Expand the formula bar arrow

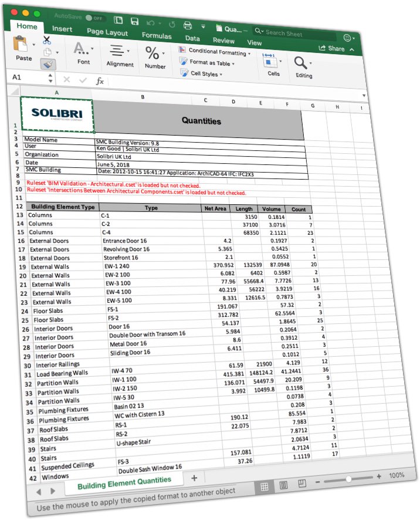point(364,96)
